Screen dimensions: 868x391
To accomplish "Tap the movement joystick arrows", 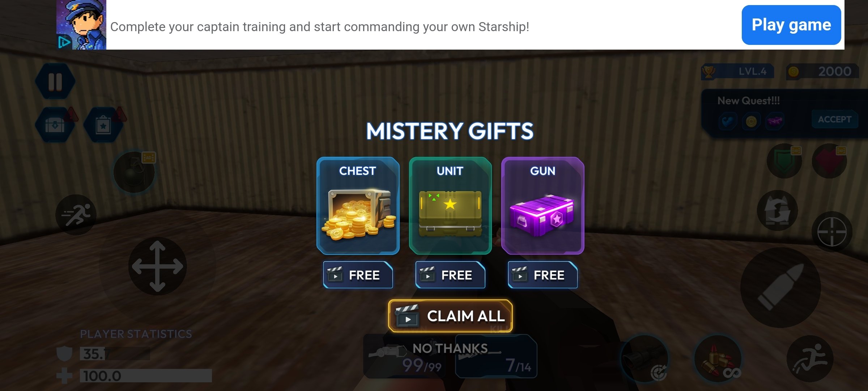I will pyautogui.click(x=157, y=266).
